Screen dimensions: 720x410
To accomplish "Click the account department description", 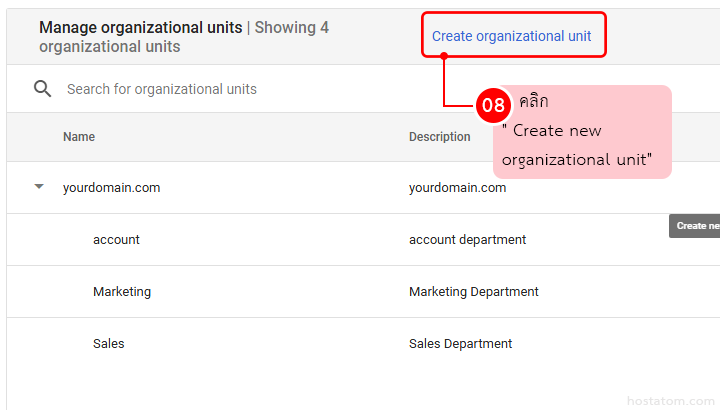I will 467,239.
